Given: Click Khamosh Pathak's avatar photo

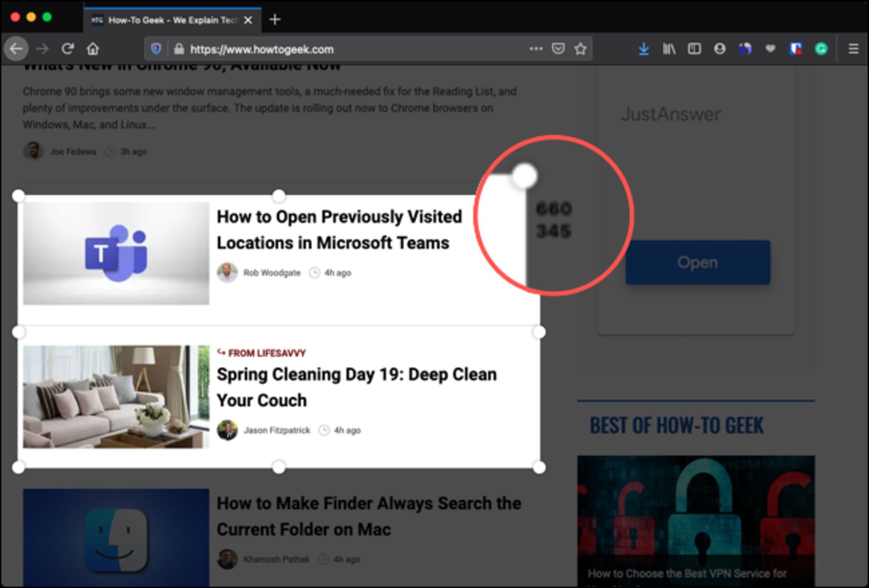Looking at the screenshot, I should point(227,560).
